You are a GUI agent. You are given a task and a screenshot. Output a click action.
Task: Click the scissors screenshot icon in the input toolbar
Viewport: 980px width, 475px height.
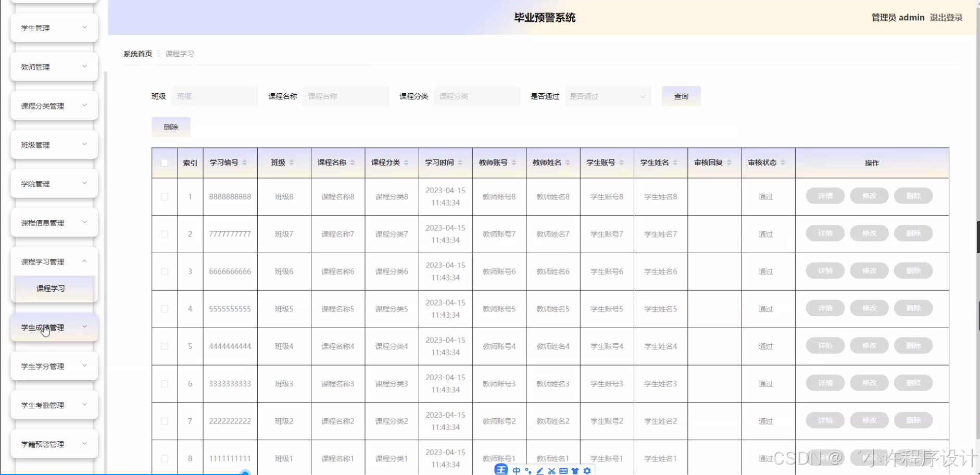click(552, 471)
